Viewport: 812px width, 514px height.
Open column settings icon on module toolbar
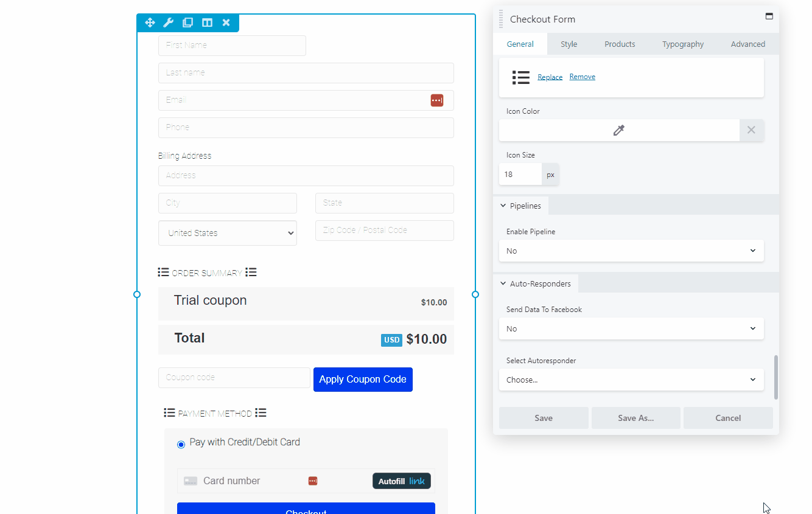click(x=208, y=23)
